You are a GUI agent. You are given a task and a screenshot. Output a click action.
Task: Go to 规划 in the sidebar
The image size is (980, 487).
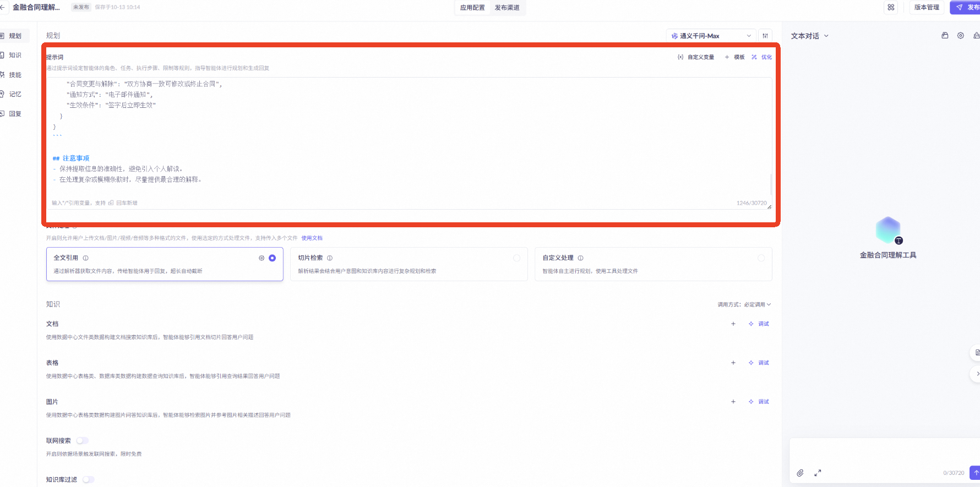[x=14, y=36]
